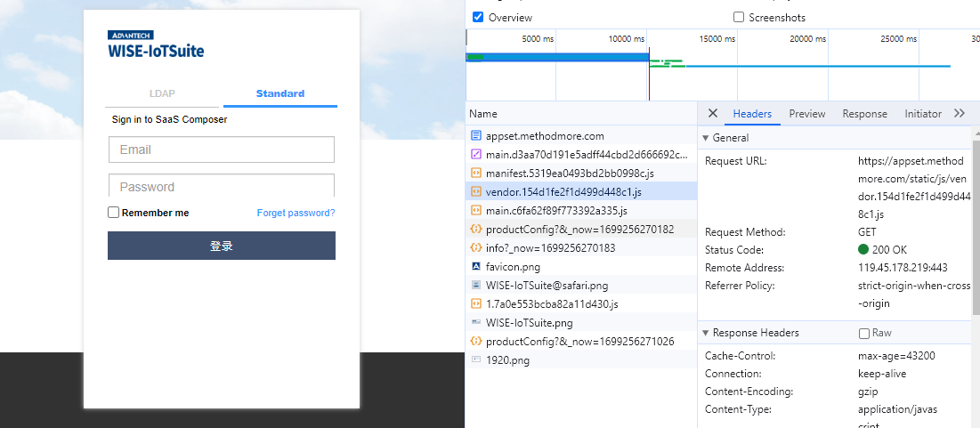Image resolution: width=980 pixels, height=428 pixels.
Task: Click the image icon beside 1920.png
Action: (x=475, y=360)
